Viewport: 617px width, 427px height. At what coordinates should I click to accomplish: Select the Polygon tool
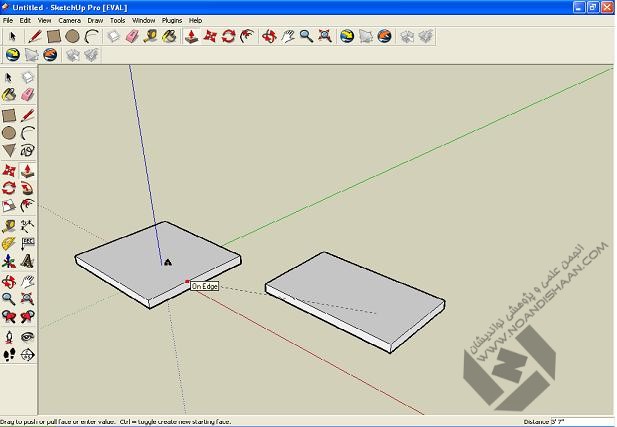(x=9, y=151)
